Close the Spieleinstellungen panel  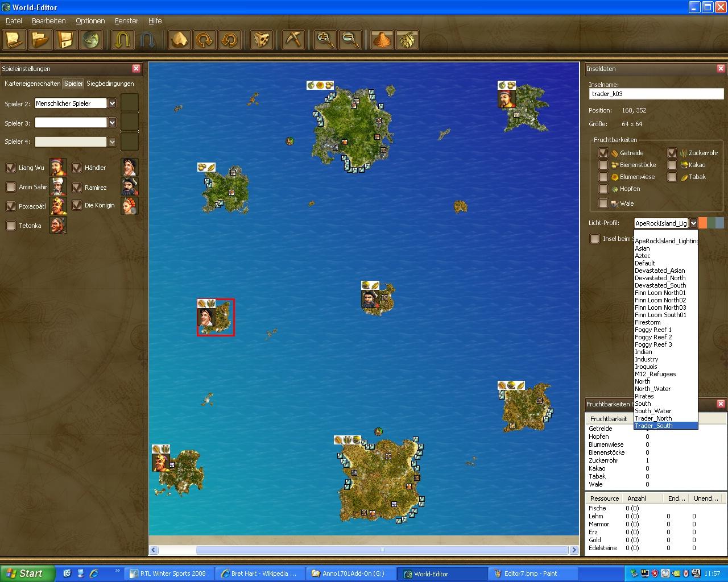(x=136, y=68)
